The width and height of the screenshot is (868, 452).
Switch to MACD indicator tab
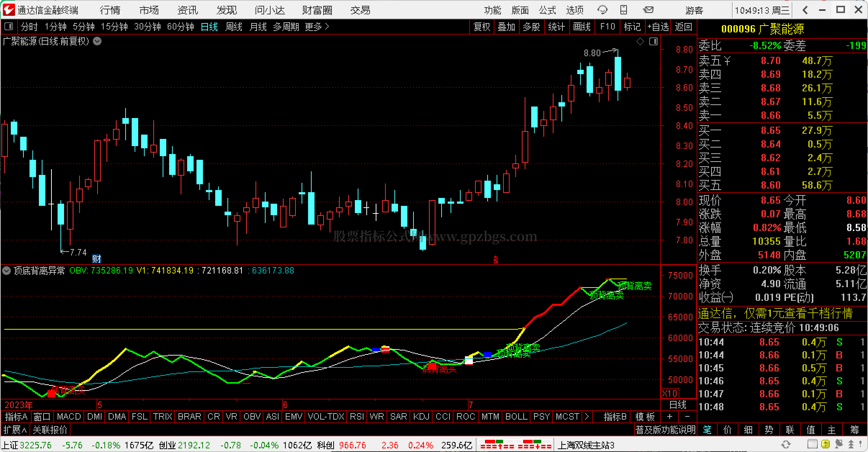click(x=69, y=417)
